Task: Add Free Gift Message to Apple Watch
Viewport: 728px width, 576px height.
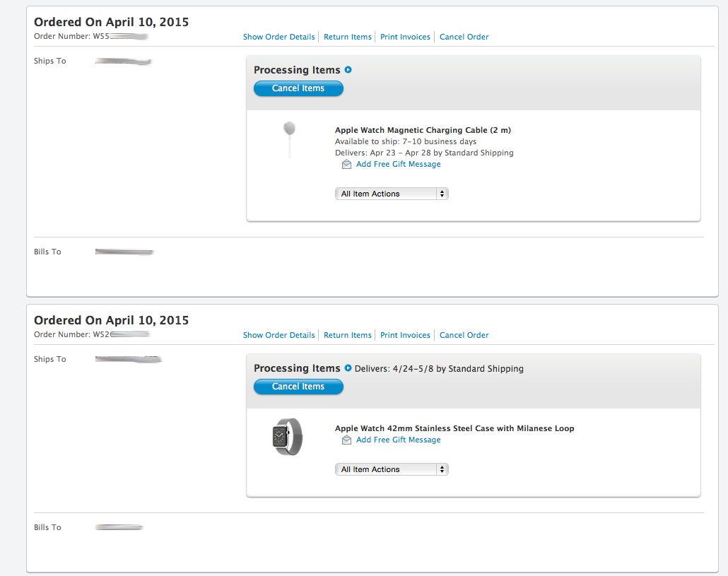Action: coord(398,440)
